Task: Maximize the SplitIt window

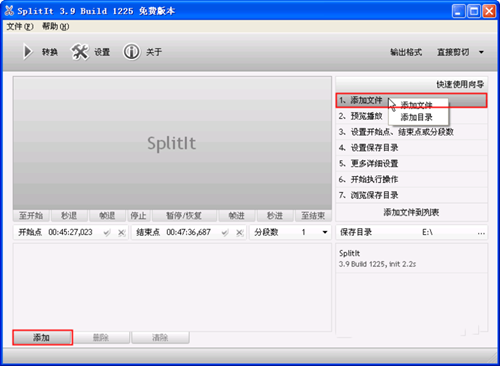Action: (x=473, y=11)
